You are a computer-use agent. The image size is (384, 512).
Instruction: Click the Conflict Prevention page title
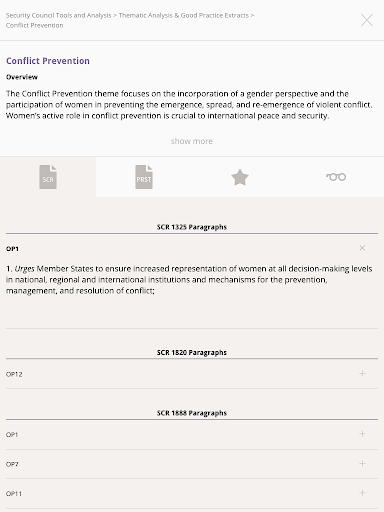[x=48, y=61]
